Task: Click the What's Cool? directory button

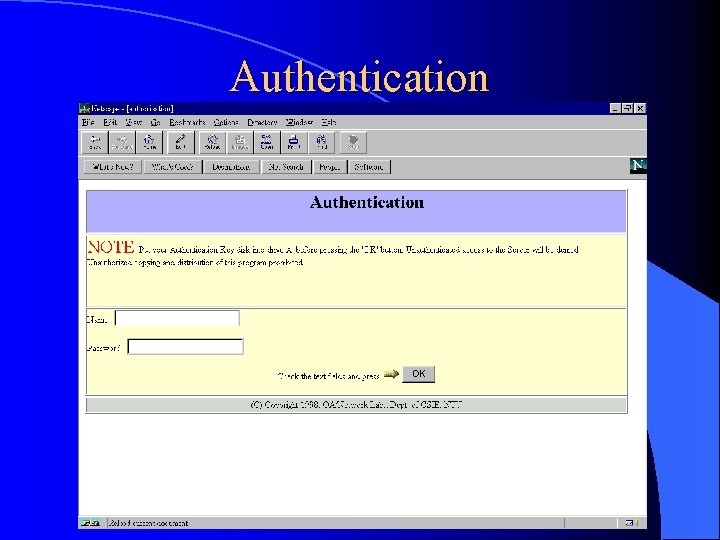Action: 173,167
